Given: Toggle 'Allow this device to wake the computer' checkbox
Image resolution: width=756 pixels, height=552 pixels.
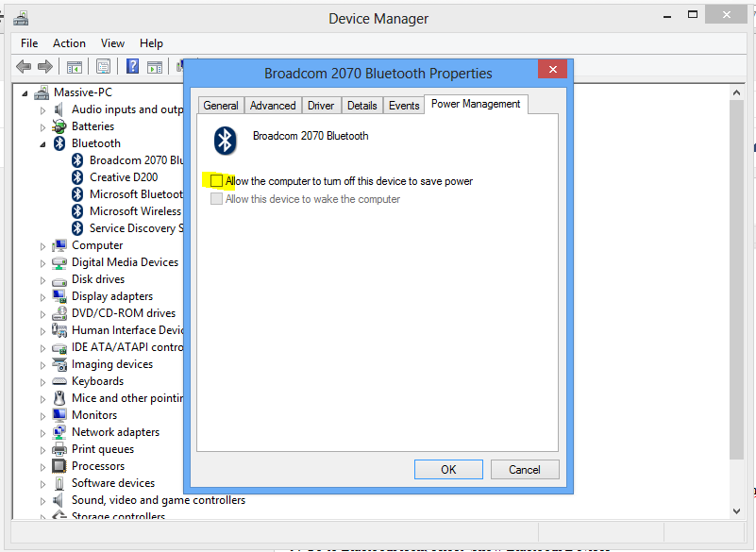Looking at the screenshot, I should click(x=216, y=198).
